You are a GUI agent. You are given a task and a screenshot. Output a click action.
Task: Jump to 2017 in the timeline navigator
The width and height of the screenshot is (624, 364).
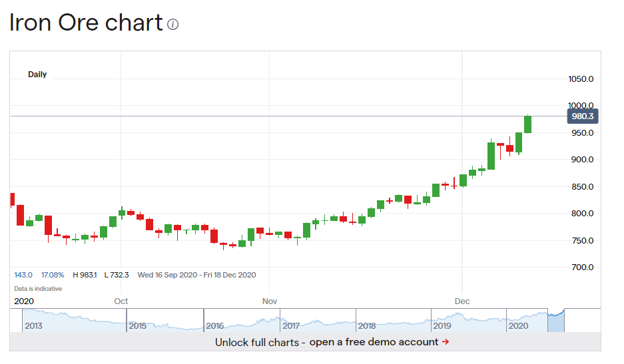291,326
